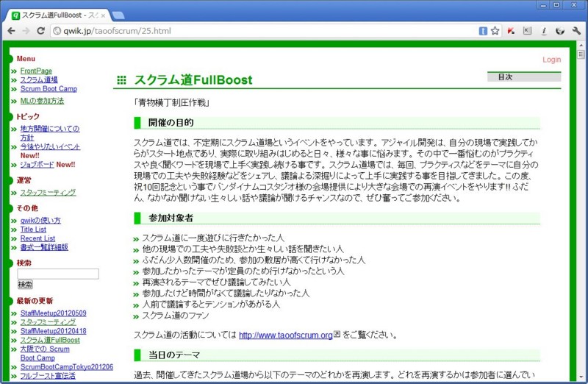Viewport: 588px width, 384px height.
Task: Click the 検索 search button
Action: (25, 285)
